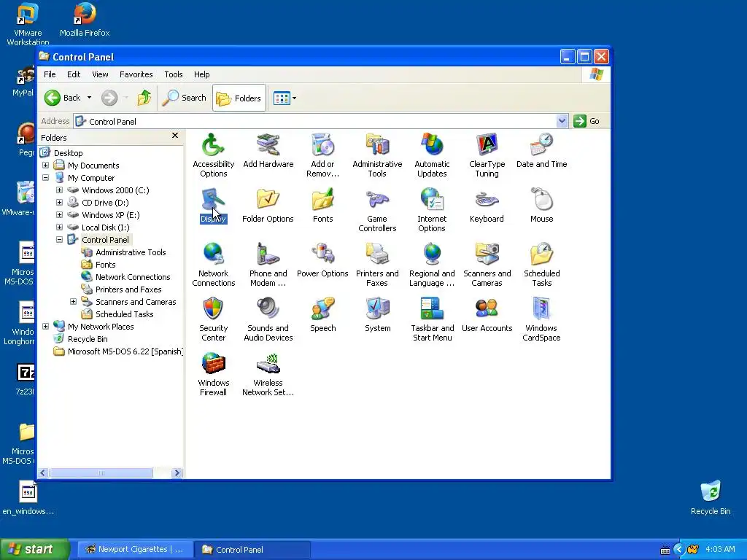The height and width of the screenshot is (560, 747).
Task: Open Administrative Tools icon in main pane
Action: coord(377,155)
